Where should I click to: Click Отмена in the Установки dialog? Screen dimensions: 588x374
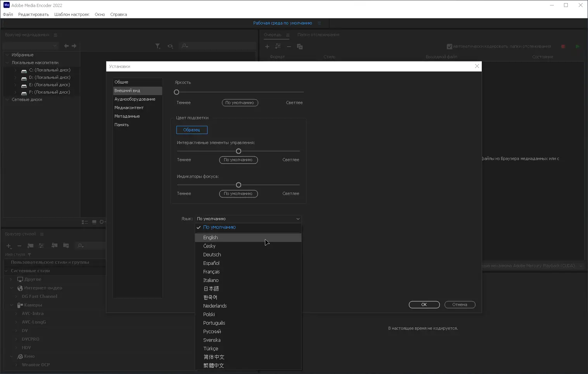(460, 305)
